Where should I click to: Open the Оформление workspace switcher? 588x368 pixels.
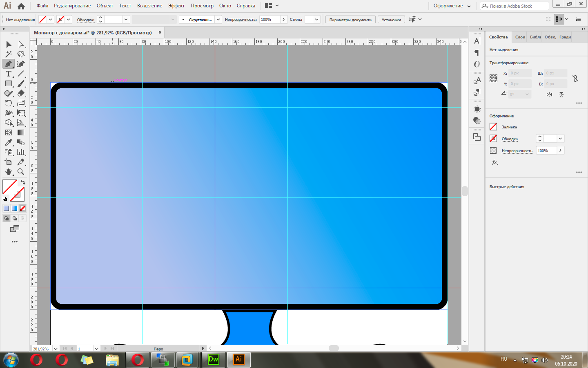452,6
